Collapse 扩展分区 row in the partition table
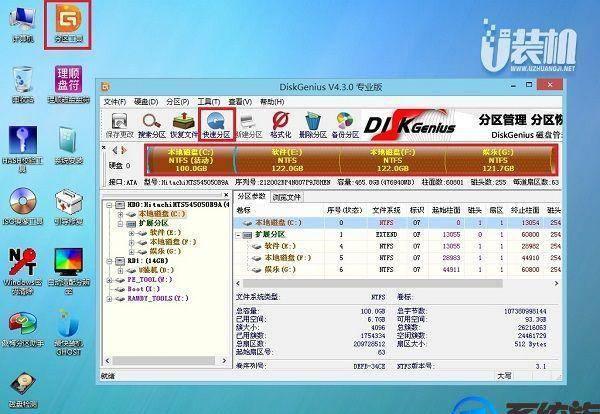The height and width of the screenshot is (414, 600). click(x=238, y=235)
